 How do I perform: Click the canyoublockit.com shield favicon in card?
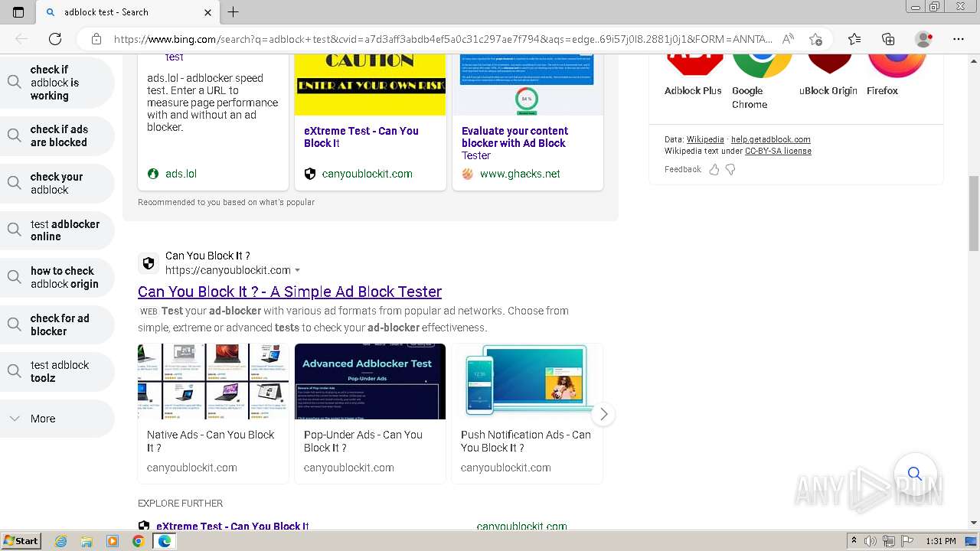pos(310,174)
